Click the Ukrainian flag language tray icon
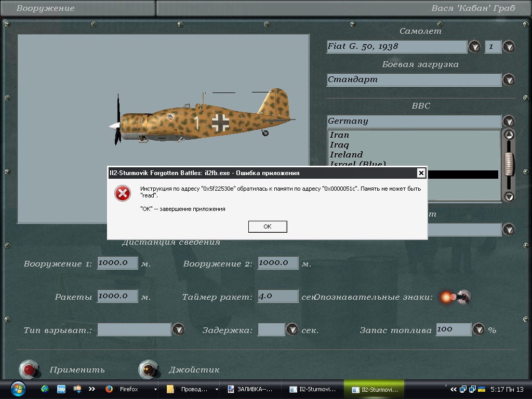532x399 pixels. pos(481,389)
